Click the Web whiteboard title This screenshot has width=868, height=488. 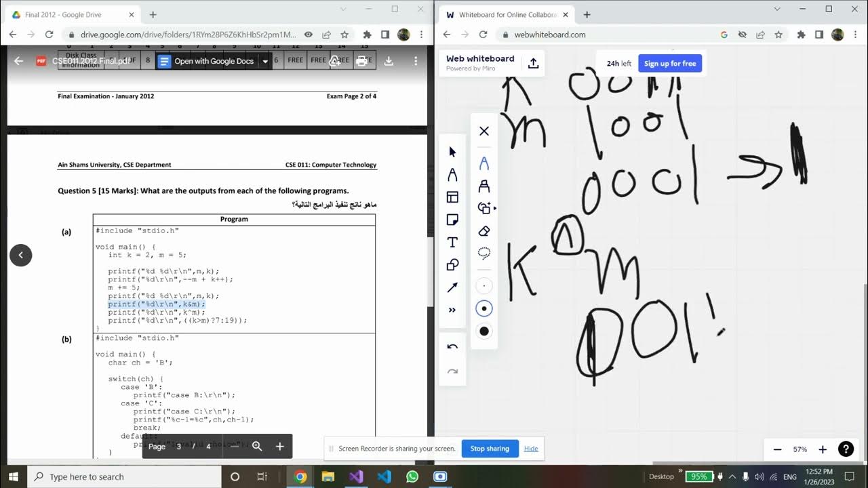[480, 59]
